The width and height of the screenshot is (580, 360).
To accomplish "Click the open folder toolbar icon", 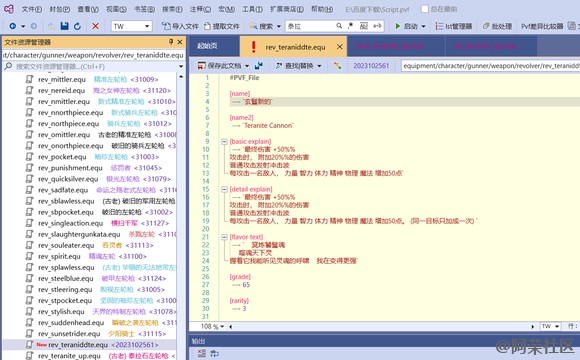I will point(52,26).
